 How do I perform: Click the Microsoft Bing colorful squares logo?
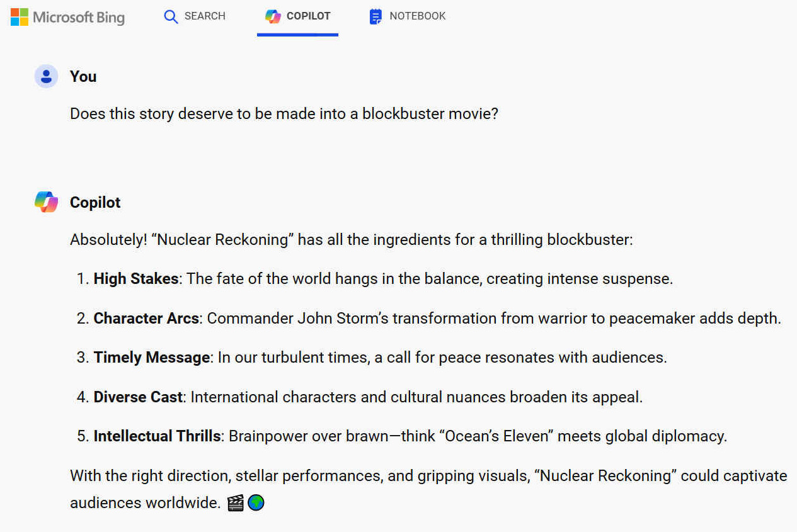20,17
